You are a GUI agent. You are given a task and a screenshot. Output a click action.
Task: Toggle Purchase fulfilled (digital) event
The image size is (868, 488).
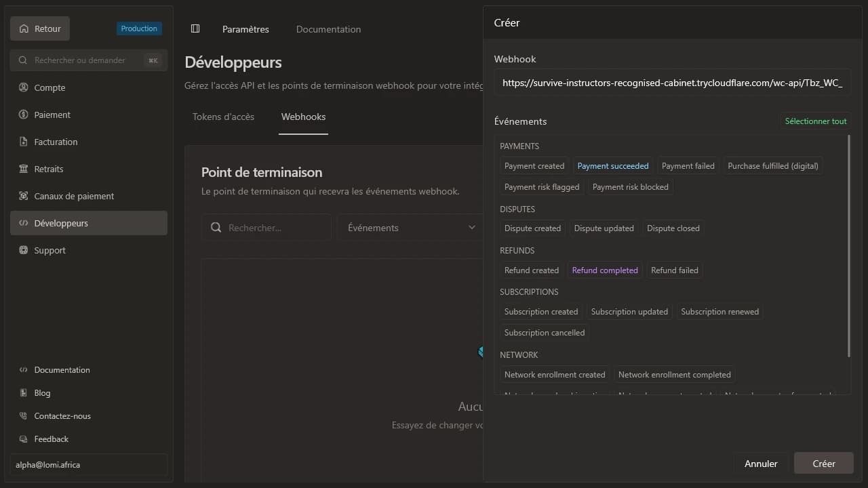coord(773,166)
